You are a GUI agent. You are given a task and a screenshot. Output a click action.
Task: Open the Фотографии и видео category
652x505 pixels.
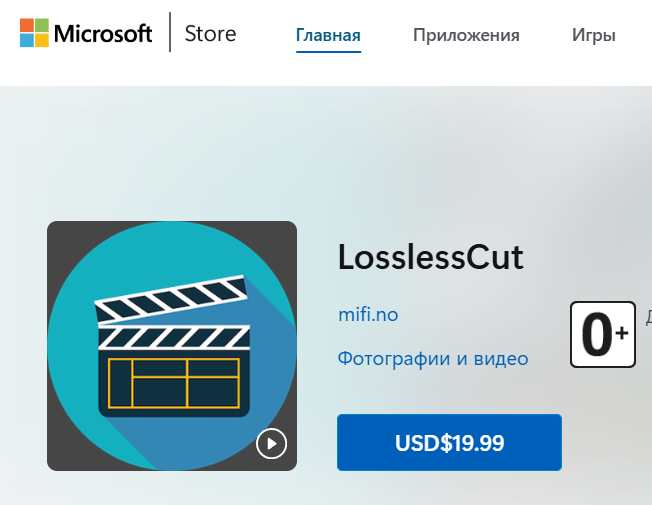coord(433,359)
